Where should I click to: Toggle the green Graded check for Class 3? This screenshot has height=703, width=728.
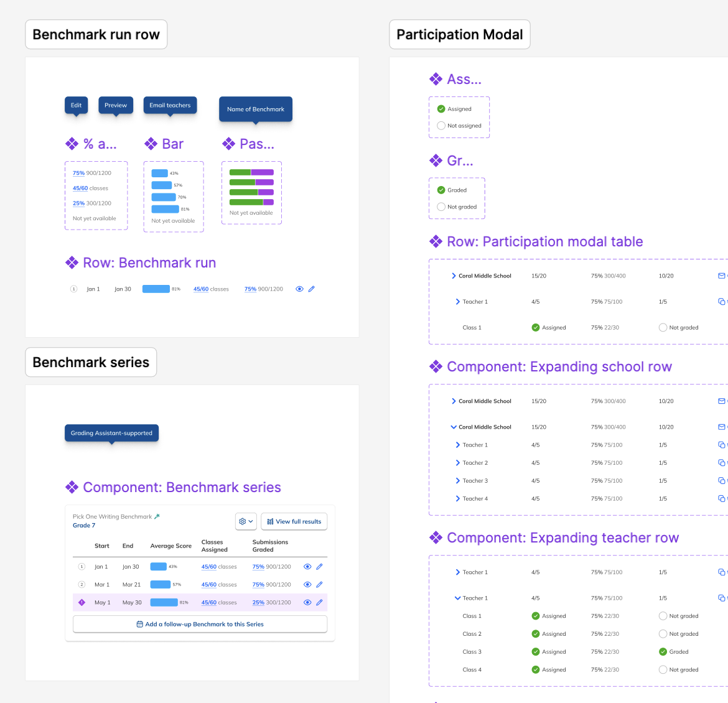663,652
